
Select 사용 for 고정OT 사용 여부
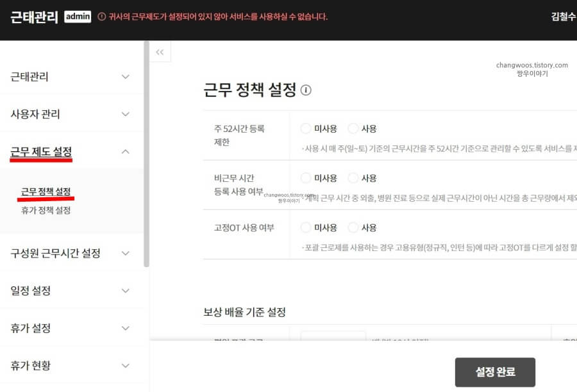coord(353,227)
